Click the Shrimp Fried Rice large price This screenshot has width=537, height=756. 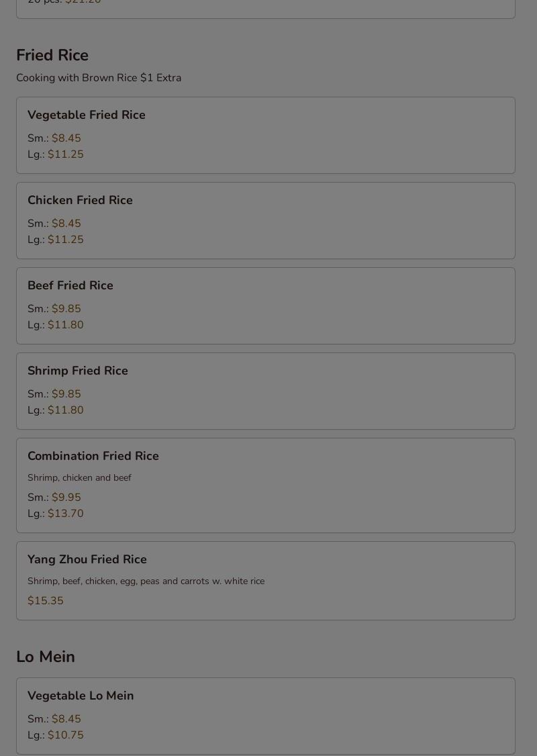[66, 410]
